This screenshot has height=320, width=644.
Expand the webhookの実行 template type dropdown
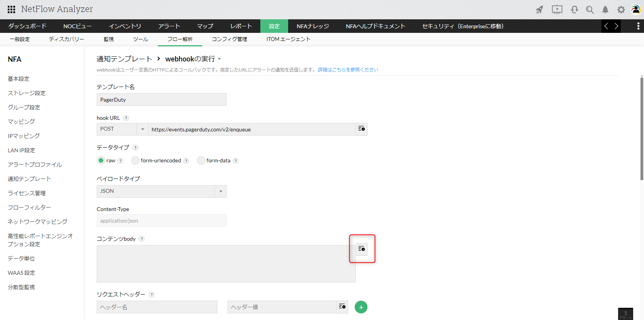[x=219, y=59]
